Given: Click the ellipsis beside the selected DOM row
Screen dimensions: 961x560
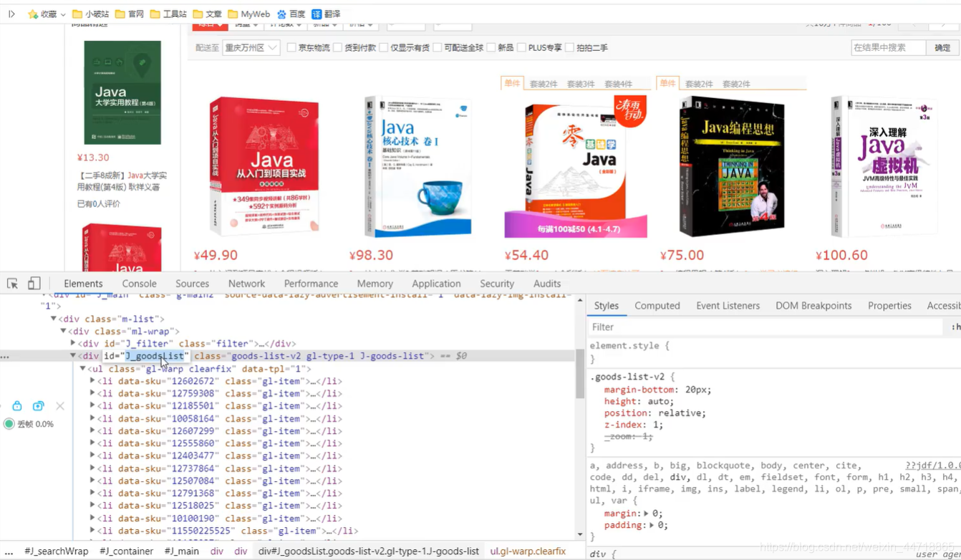Looking at the screenshot, I should [x=5, y=356].
